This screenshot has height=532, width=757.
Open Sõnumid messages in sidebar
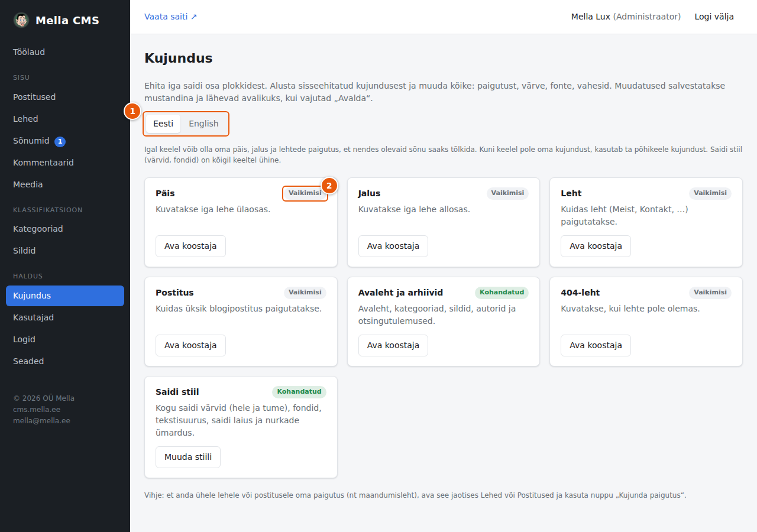[x=65, y=141]
